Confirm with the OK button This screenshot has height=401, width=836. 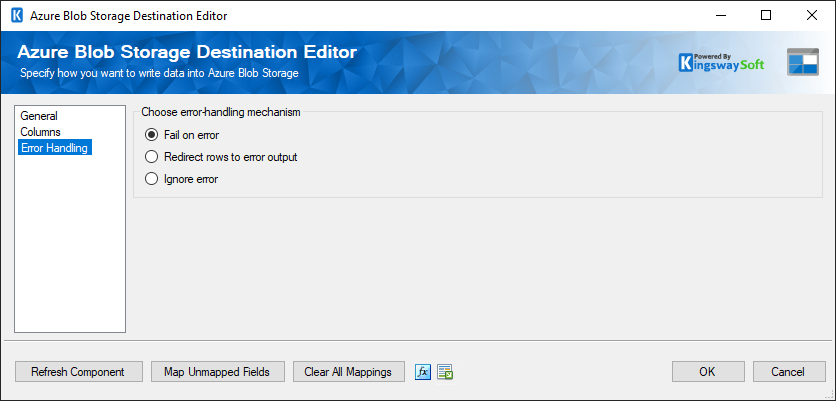point(708,372)
